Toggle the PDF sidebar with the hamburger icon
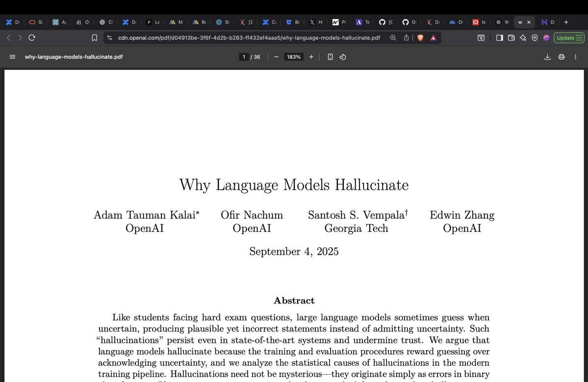 pyautogui.click(x=12, y=56)
